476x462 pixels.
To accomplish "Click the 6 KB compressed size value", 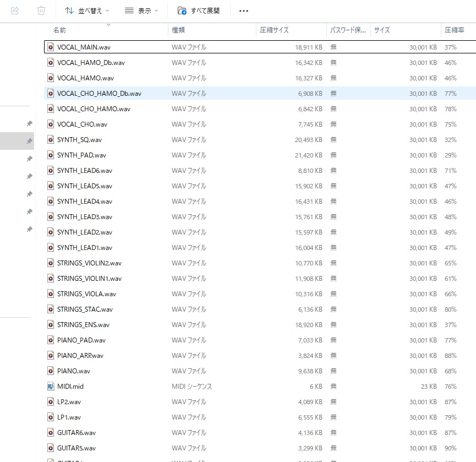I will (x=316, y=387).
